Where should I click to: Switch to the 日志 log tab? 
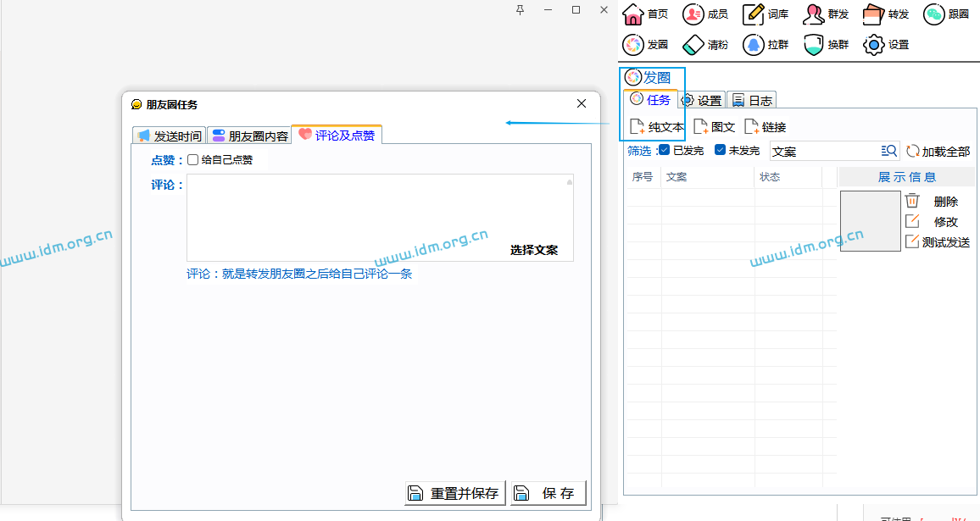click(x=752, y=100)
